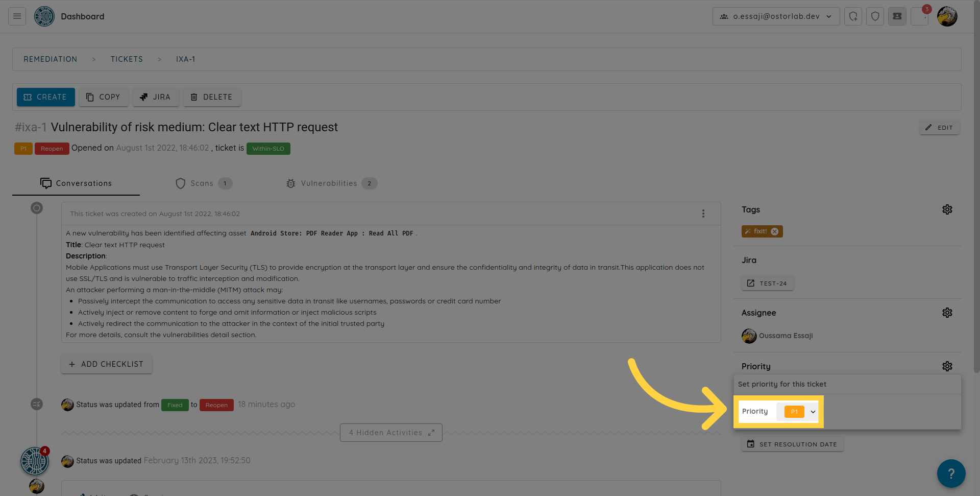980x496 pixels.
Task: Click the Set Resolution Date button
Action: [x=792, y=444]
